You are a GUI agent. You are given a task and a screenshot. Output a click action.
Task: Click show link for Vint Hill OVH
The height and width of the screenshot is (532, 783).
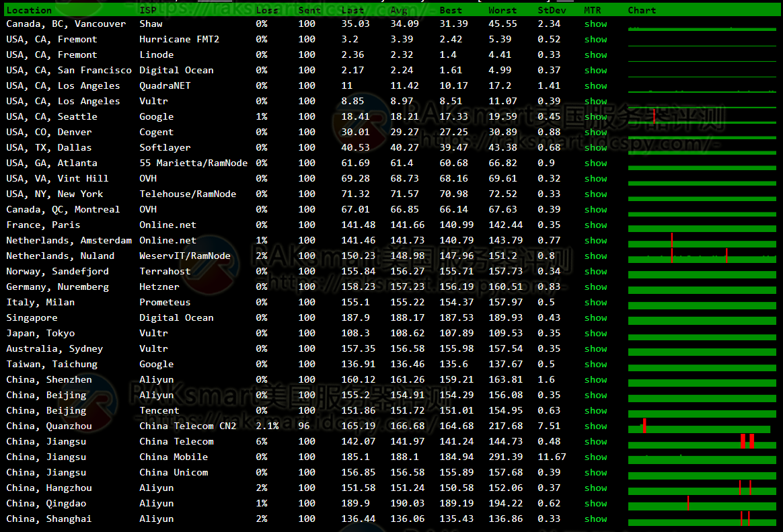(596, 179)
